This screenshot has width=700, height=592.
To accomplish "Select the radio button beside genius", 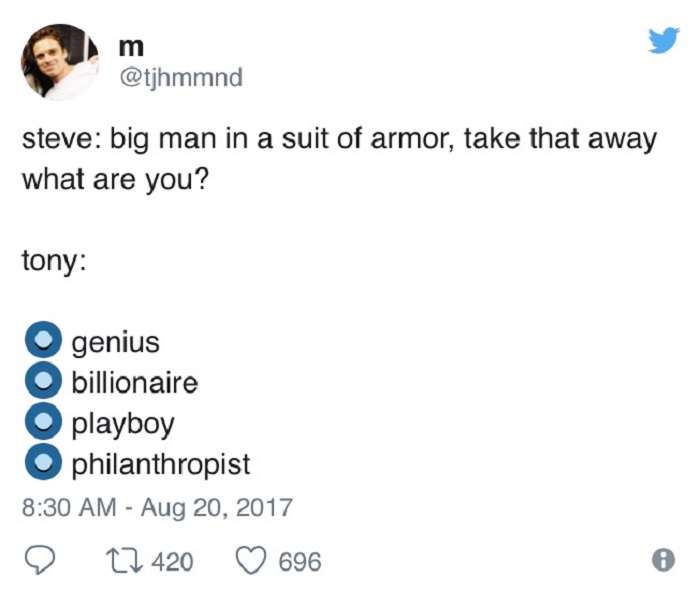I will (x=42, y=342).
